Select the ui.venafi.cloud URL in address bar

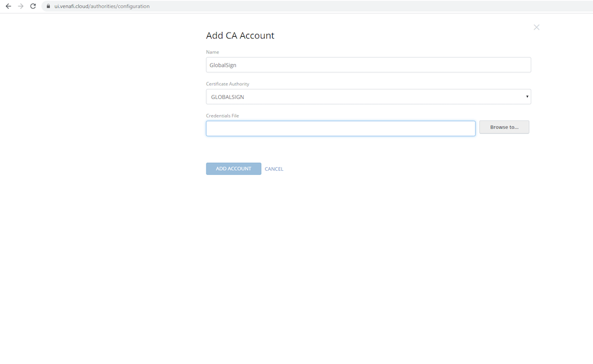click(102, 6)
